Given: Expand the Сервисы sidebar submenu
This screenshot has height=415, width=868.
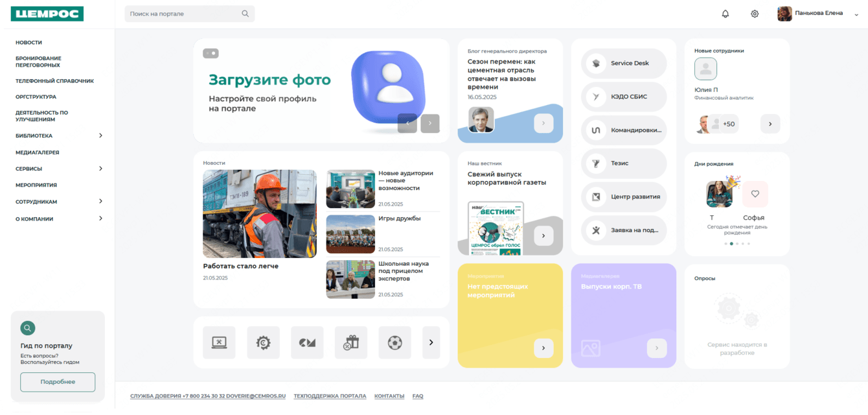Looking at the screenshot, I should click(x=100, y=169).
